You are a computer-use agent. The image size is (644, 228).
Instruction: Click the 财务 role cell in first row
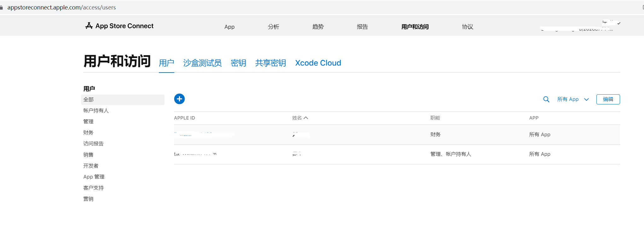(x=435, y=135)
